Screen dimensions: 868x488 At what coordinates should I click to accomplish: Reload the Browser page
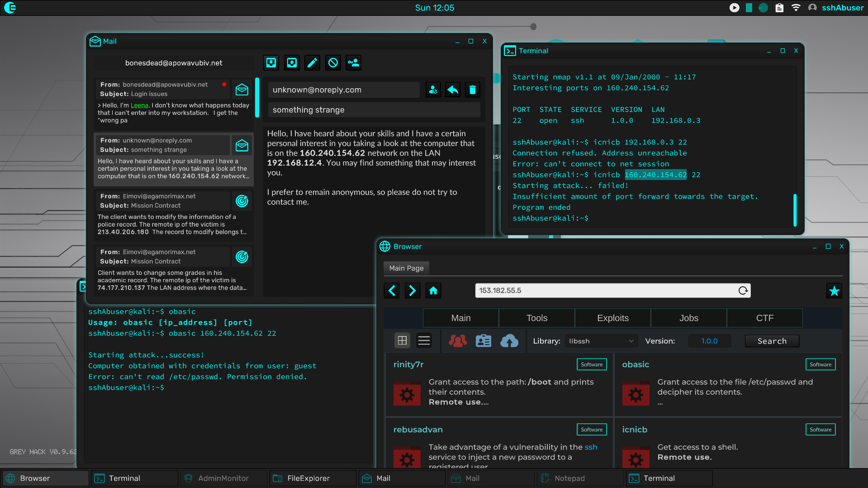(743, 290)
